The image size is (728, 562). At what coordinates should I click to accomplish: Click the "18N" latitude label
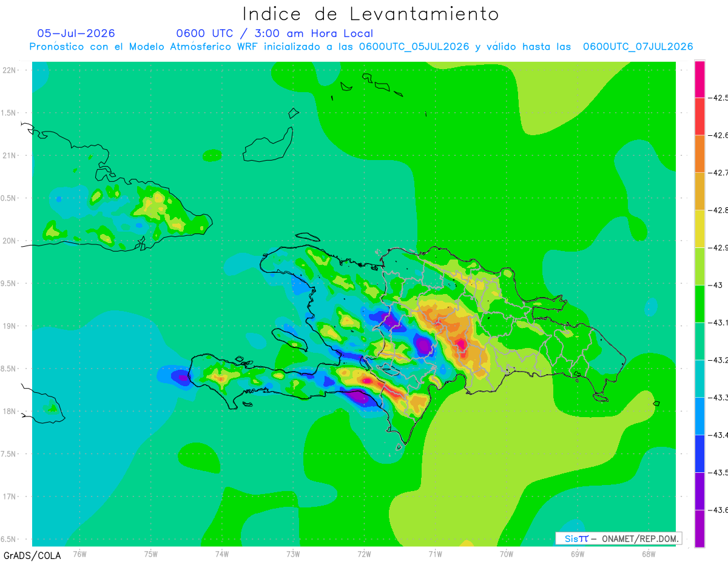(x=9, y=411)
